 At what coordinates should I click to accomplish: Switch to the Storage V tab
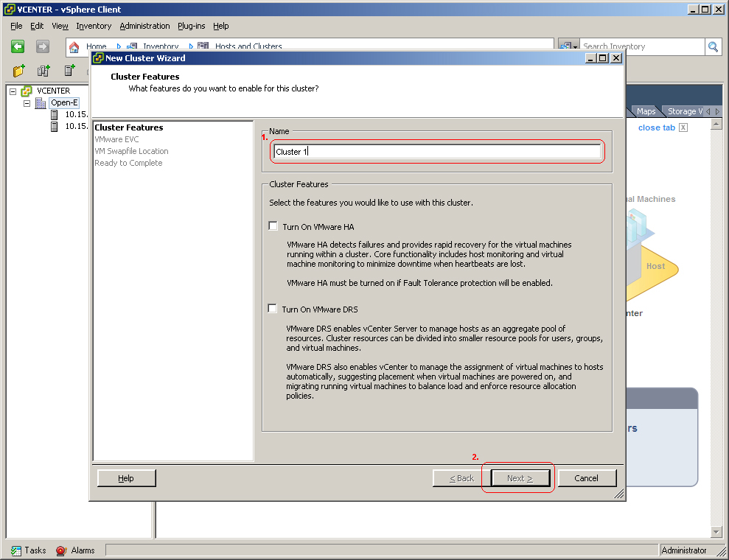pos(684,111)
